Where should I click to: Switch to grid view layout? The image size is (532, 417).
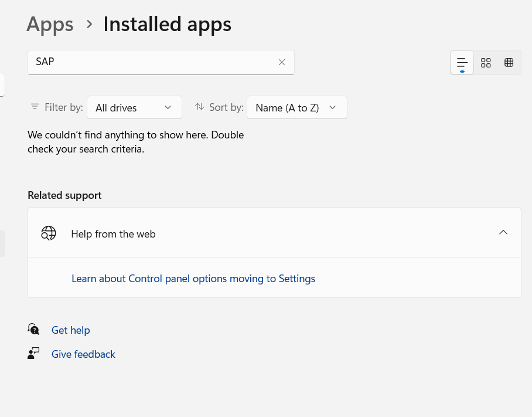[486, 63]
